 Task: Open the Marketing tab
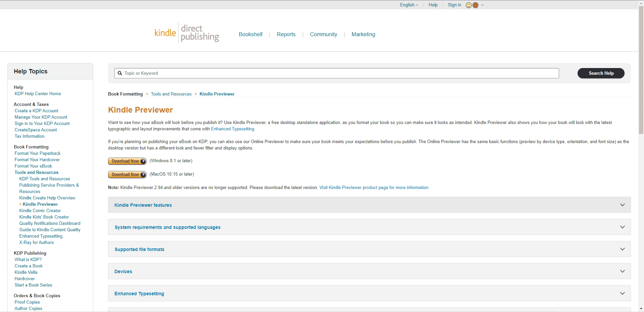coord(363,34)
